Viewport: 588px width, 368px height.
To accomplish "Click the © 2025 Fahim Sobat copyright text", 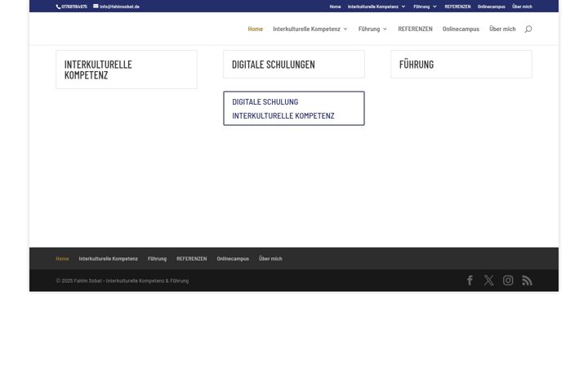I will pos(122,280).
